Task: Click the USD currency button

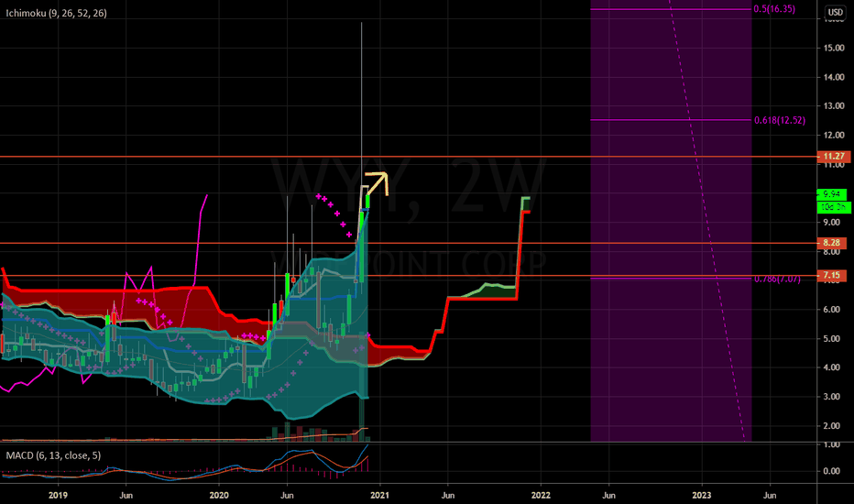Action: [835, 12]
